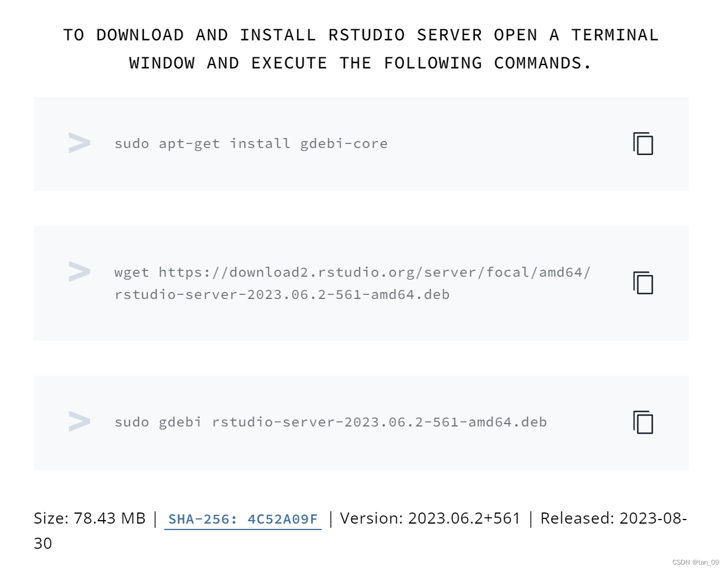Click the 'sudo apt-get install gdebi-core' text
The image size is (728, 571).
coord(251,143)
